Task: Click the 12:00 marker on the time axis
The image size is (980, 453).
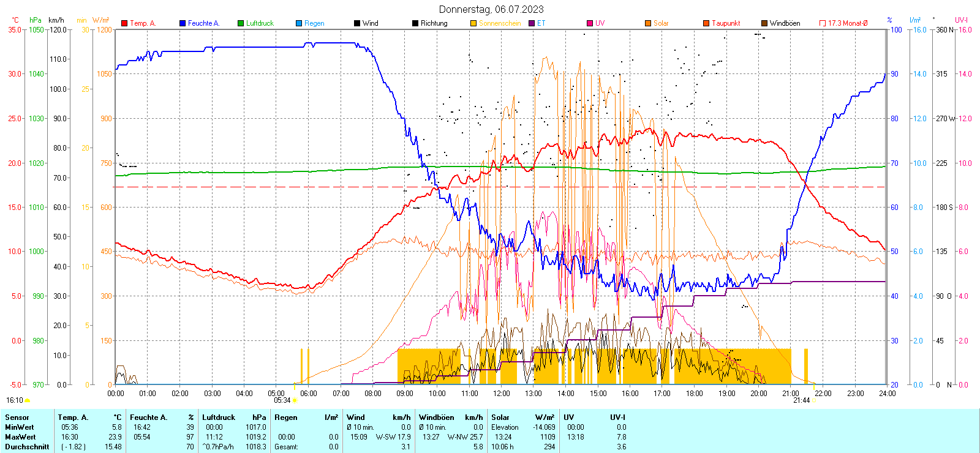Action: click(502, 394)
